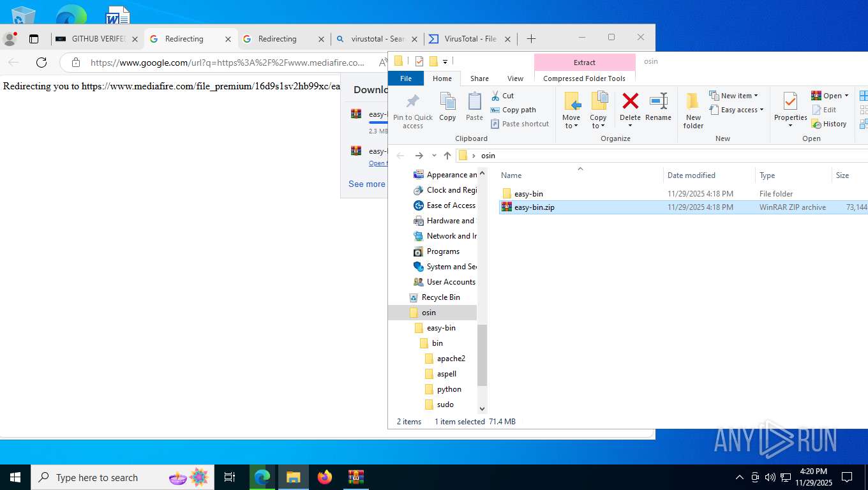The image size is (868, 490).
Task: Click the Edit ribbon button
Action: [x=824, y=110]
